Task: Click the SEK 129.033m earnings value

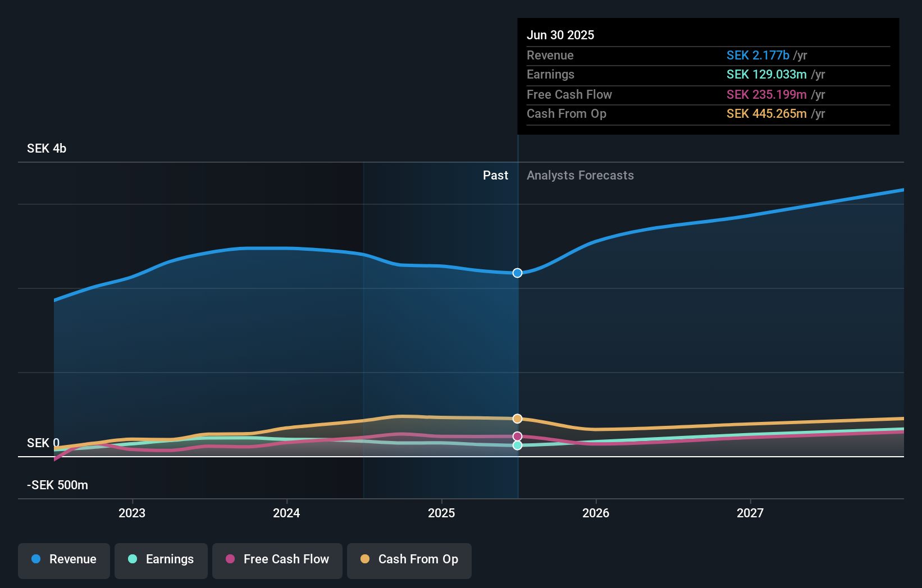Action: [766, 75]
